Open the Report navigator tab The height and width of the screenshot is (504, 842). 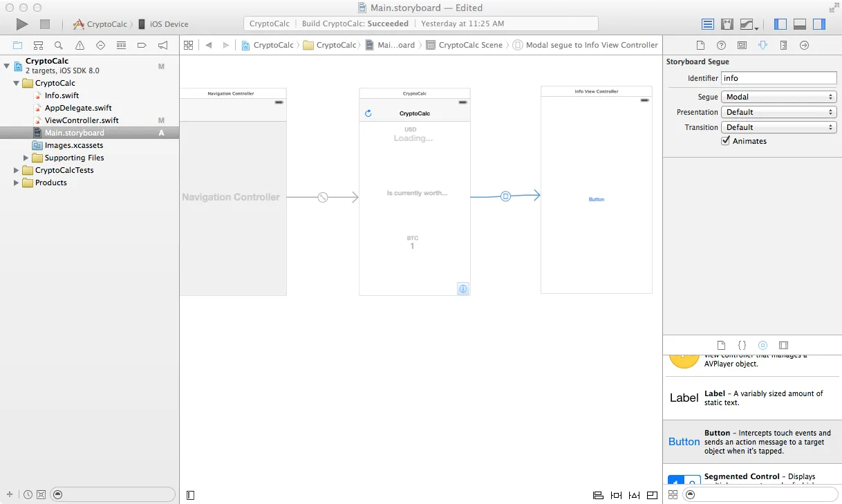pyautogui.click(x=162, y=45)
